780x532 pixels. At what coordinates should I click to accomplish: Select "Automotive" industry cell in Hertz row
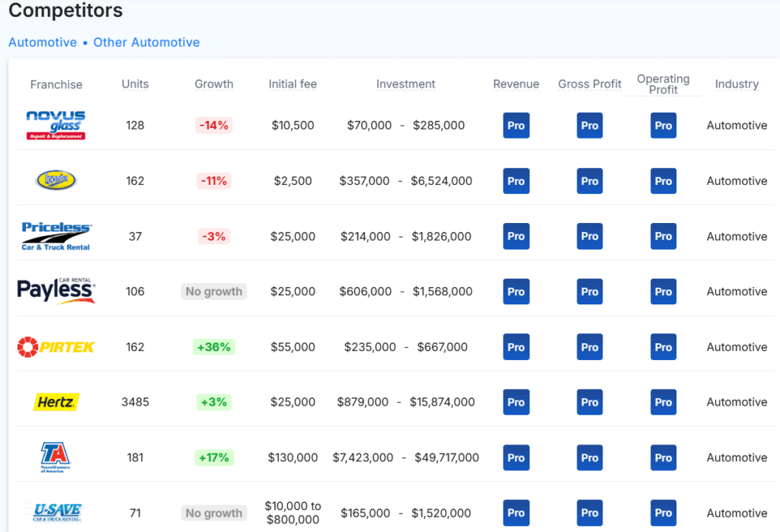point(737,402)
